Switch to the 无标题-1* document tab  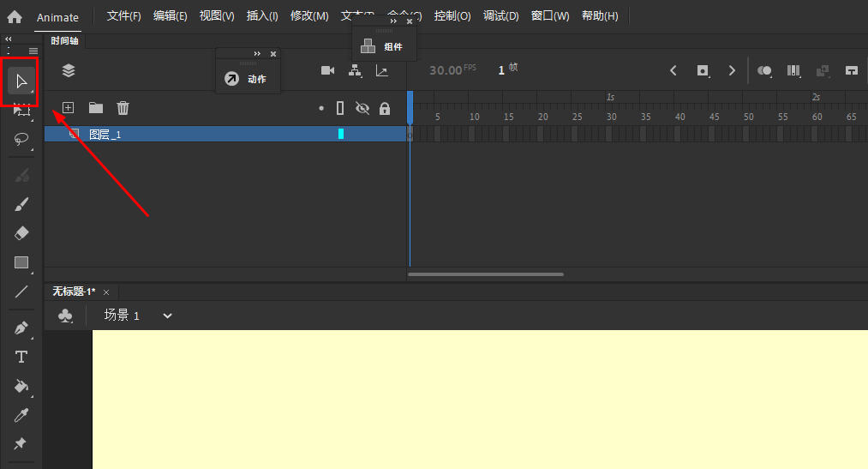(x=74, y=292)
